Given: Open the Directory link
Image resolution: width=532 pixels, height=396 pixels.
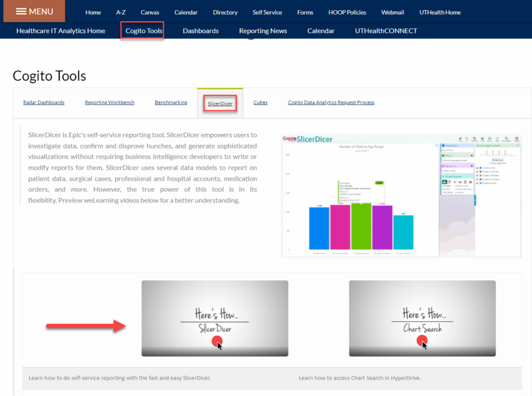Looking at the screenshot, I should [x=225, y=12].
